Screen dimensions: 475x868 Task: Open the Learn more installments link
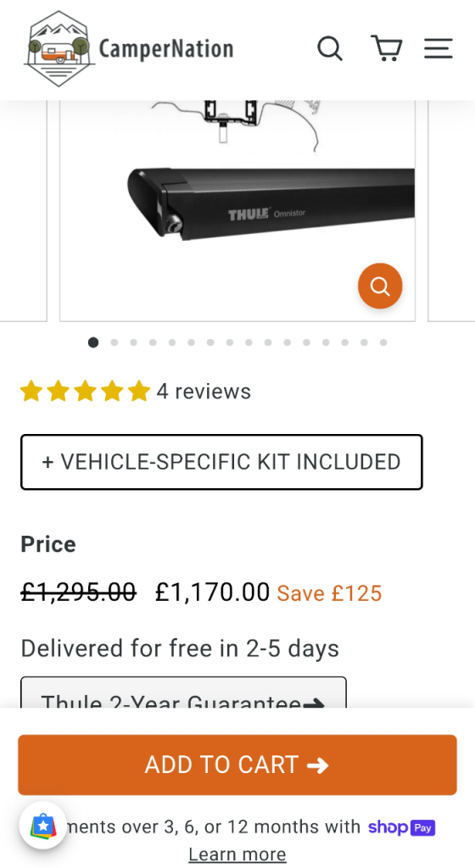237,854
